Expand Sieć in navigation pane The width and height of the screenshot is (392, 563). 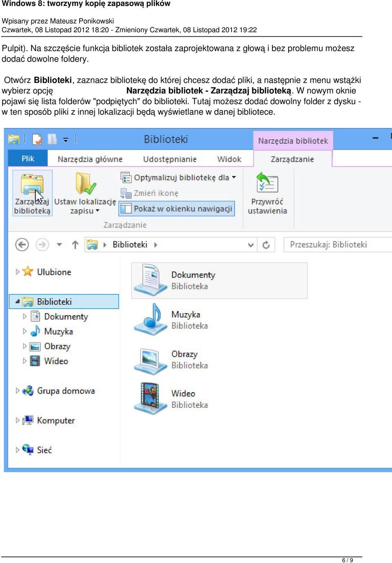tap(17, 450)
